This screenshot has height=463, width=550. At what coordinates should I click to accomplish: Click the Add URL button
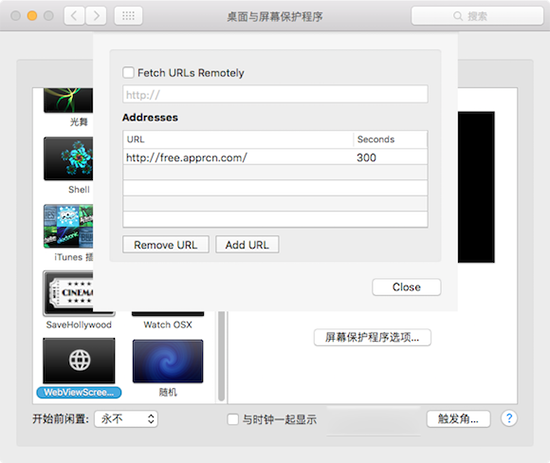coord(247,244)
